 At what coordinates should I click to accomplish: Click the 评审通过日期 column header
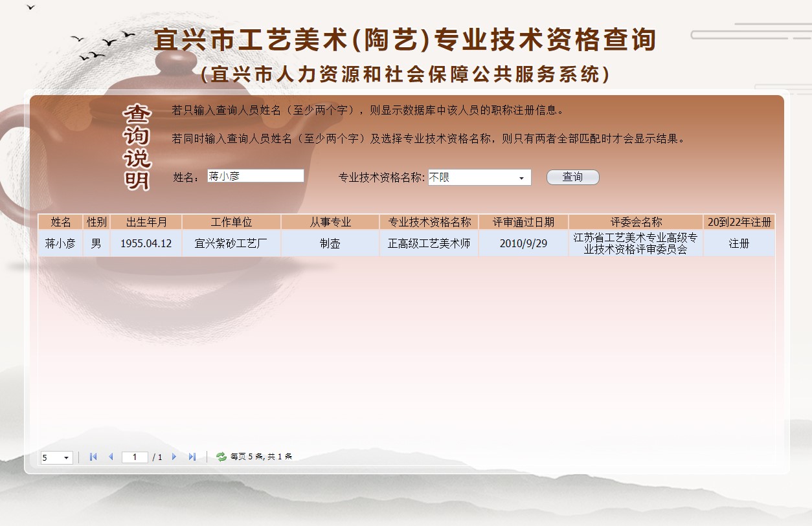523,221
